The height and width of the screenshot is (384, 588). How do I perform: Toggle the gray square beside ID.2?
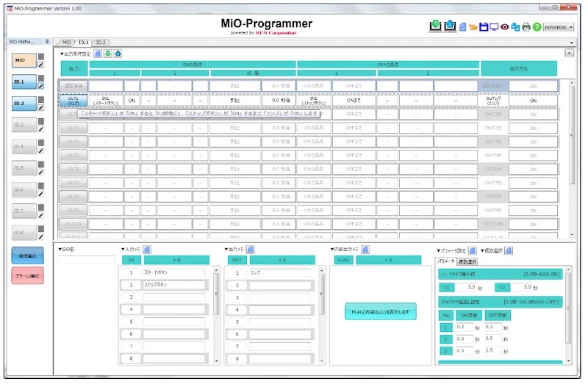[41, 99]
